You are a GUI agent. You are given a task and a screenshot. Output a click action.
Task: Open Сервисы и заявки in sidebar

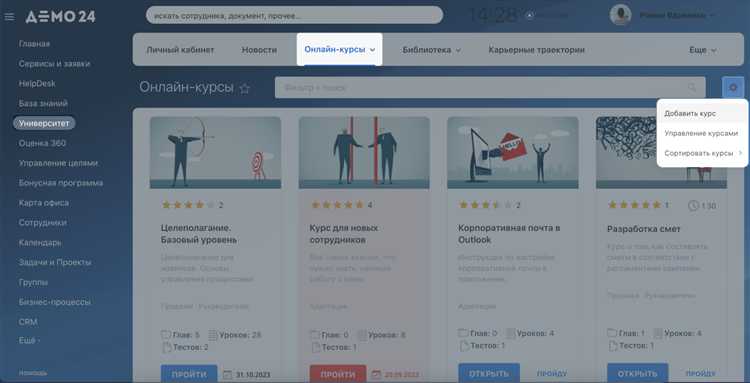pos(55,64)
